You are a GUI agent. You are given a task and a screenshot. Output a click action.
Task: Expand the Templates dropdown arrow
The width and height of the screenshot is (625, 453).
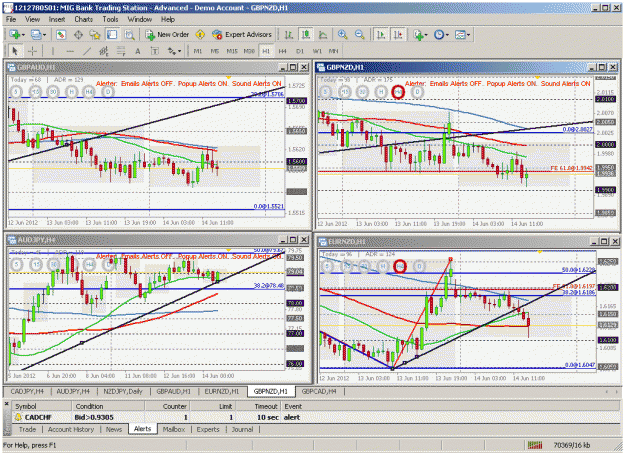(468, 35)
